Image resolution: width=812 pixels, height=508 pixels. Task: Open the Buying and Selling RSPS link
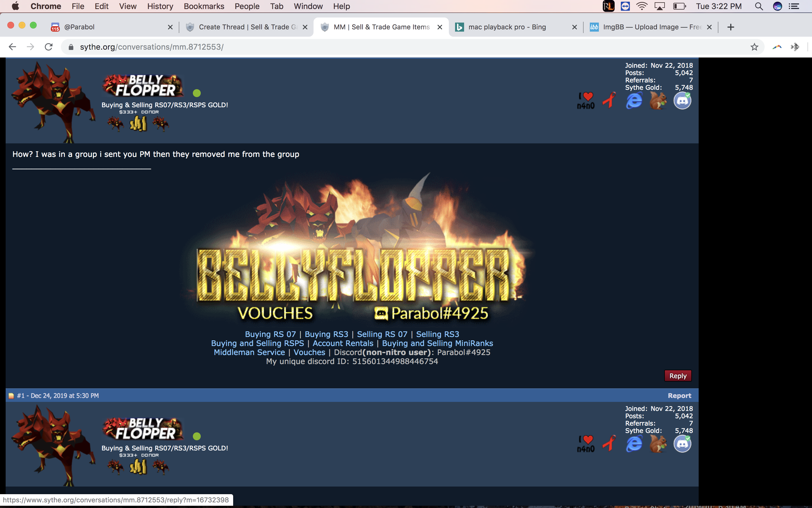point(258,343)
